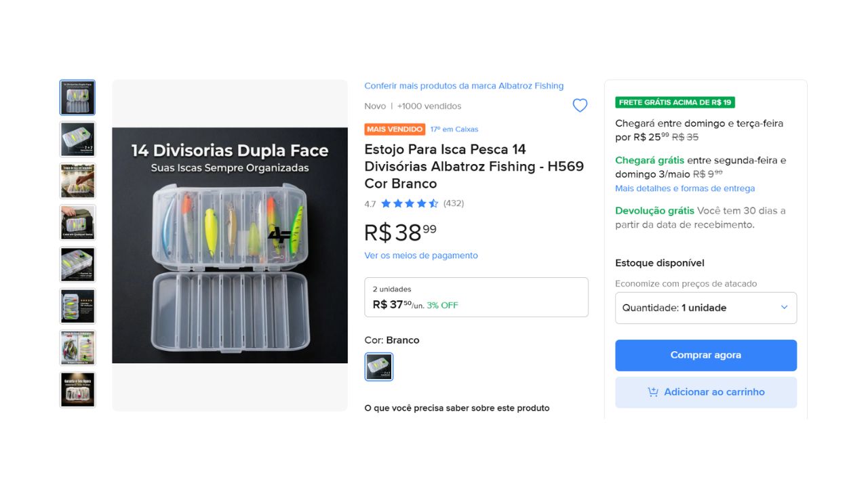The width and height of the screenshot is (868, 488).
Task: Select the Branco color swatch
Action: click(x=378, y=367)
